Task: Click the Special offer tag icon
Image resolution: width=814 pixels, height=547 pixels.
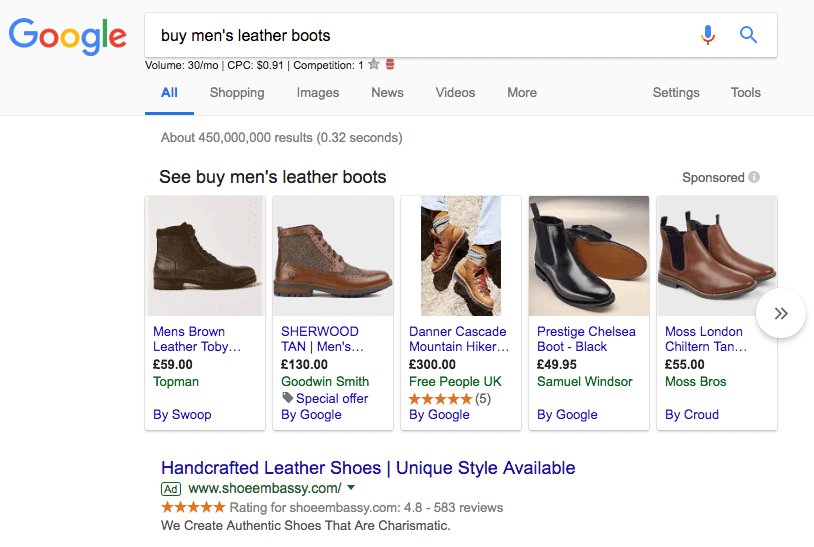Action: click(287, 398)
